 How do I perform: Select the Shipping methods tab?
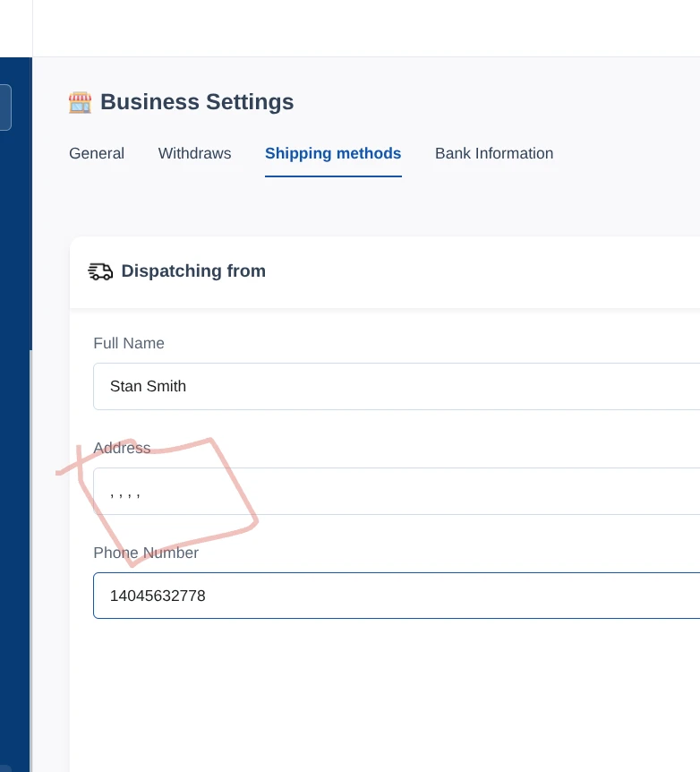333,153
